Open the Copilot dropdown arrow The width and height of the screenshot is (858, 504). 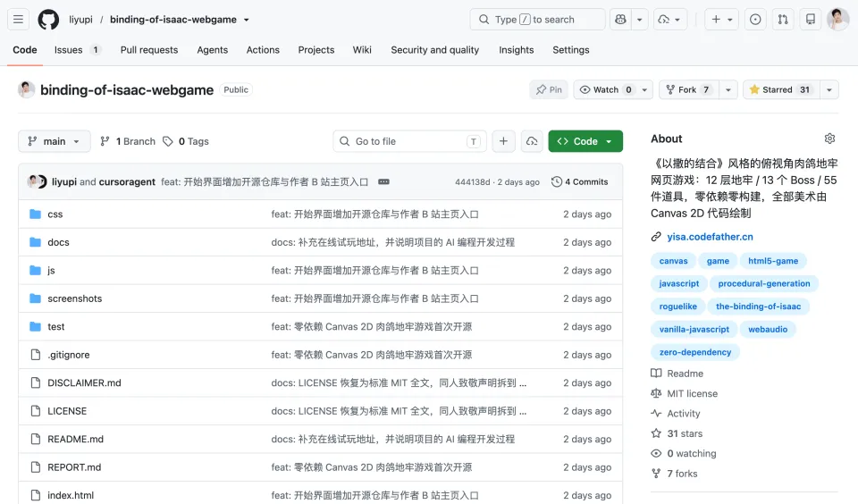coord(640,20)
